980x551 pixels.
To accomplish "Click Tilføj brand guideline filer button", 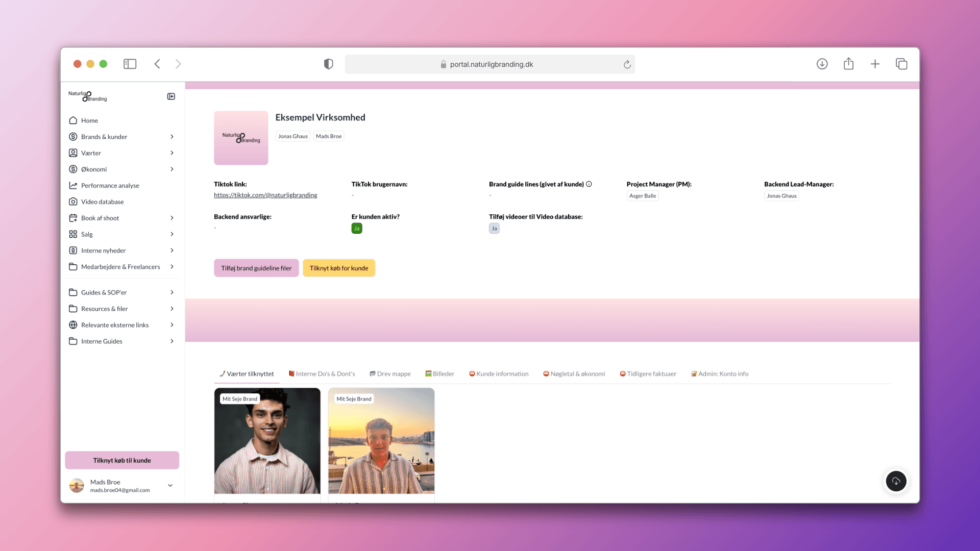I will [x=256, y=268].
